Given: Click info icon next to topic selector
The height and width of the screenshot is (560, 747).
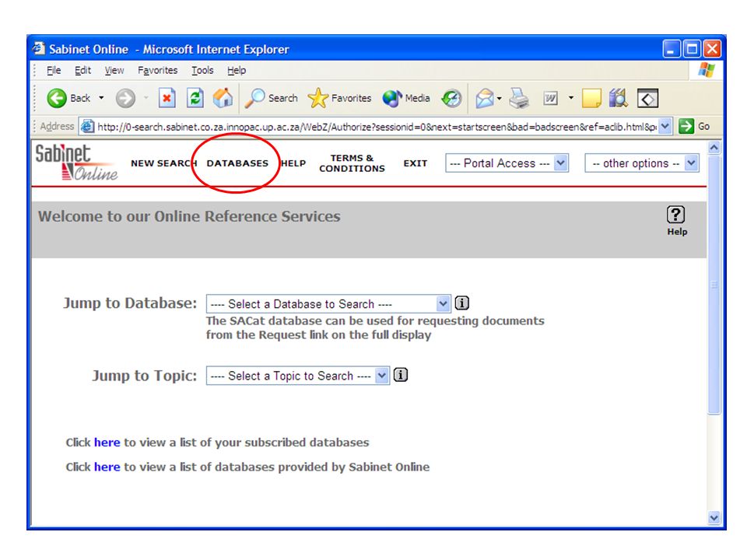Looking at the screenshot, I should [x=401, y=375].
